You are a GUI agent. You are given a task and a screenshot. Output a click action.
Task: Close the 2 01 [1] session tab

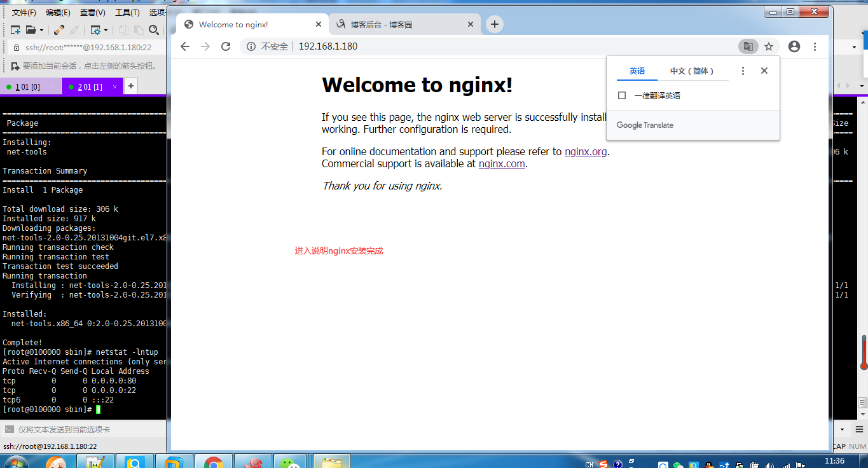(x=115, y=86)
